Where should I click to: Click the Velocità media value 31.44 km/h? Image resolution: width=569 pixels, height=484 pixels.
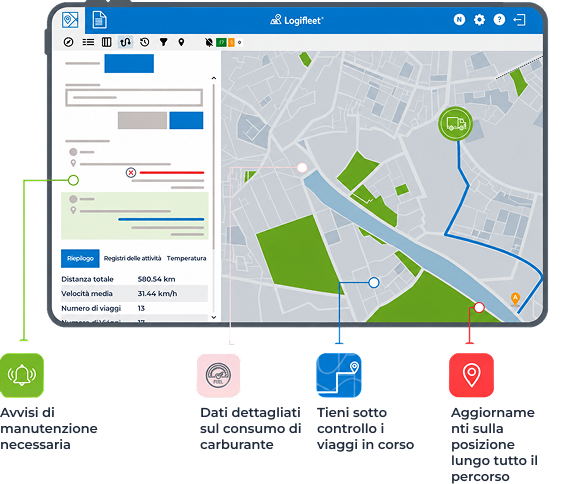click(157, 294)
